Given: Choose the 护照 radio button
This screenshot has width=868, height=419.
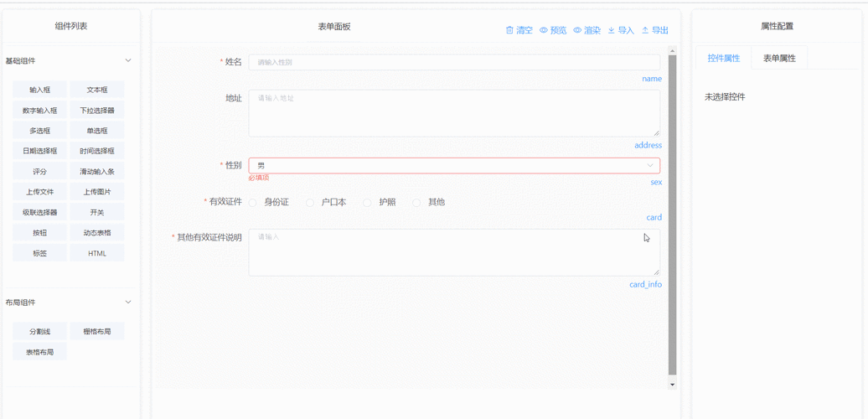Looking at the screenshot, I should (x=367, y=203).
